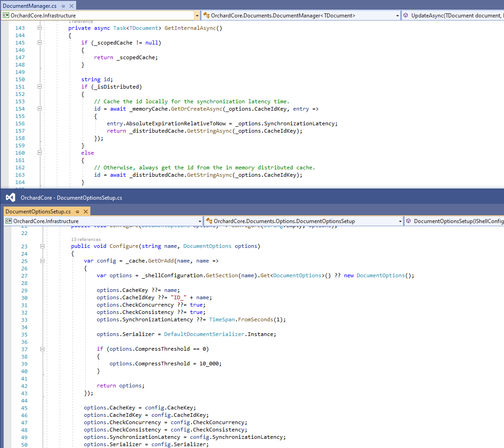This screenshot has height=448, width=504.
Task: Collapse the GetInternalAsync method at line 143
Action: point(39,28)
